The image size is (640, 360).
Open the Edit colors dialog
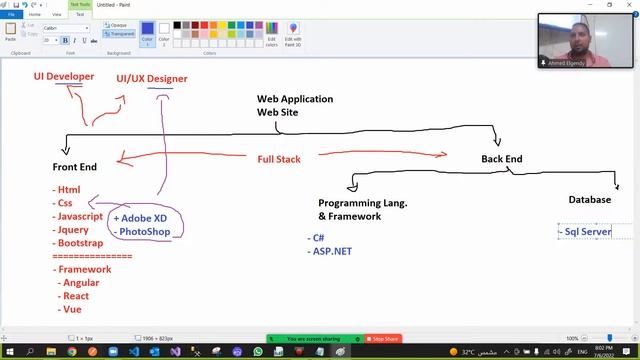point(272,34)
